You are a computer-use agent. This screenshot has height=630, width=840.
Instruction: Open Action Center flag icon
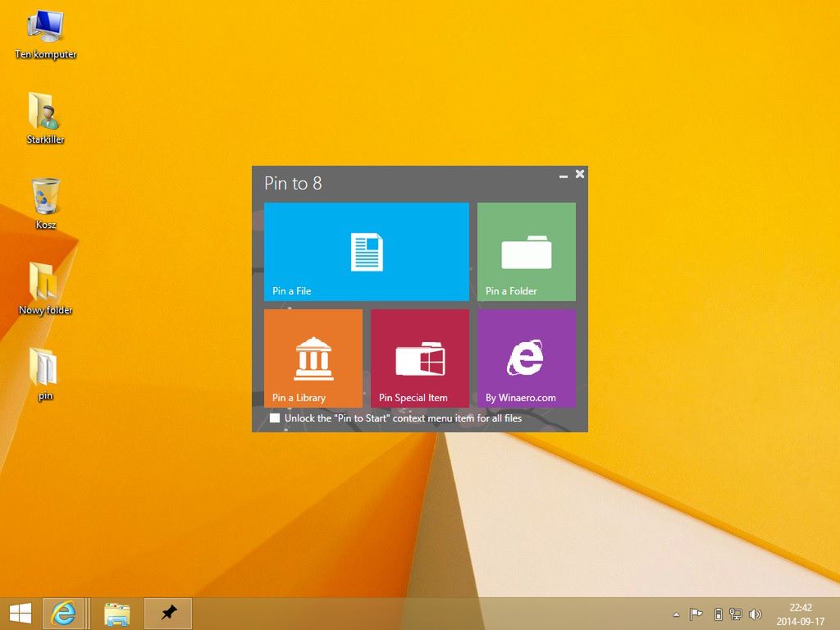[x=696, y=614]
